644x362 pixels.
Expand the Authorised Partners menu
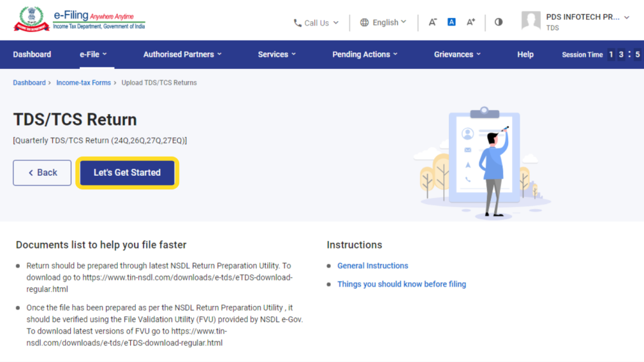pyautogui.click(x=182, y=54)
